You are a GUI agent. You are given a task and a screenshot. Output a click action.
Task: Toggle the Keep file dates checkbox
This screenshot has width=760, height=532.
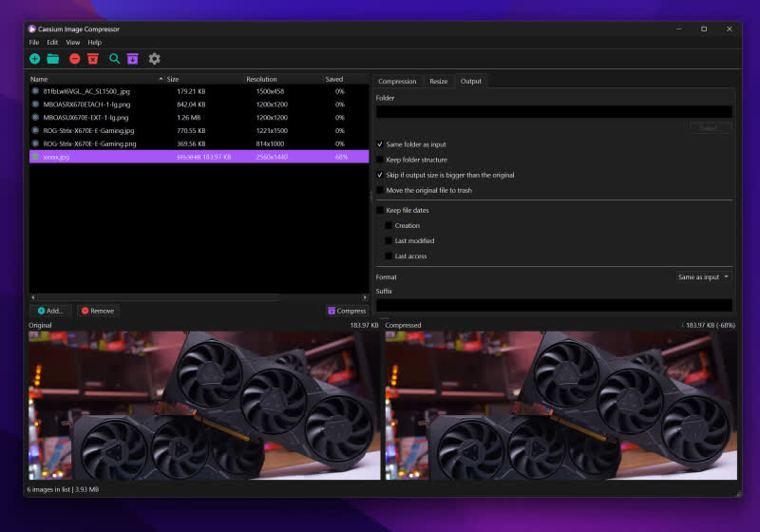(x=380, y=210)
